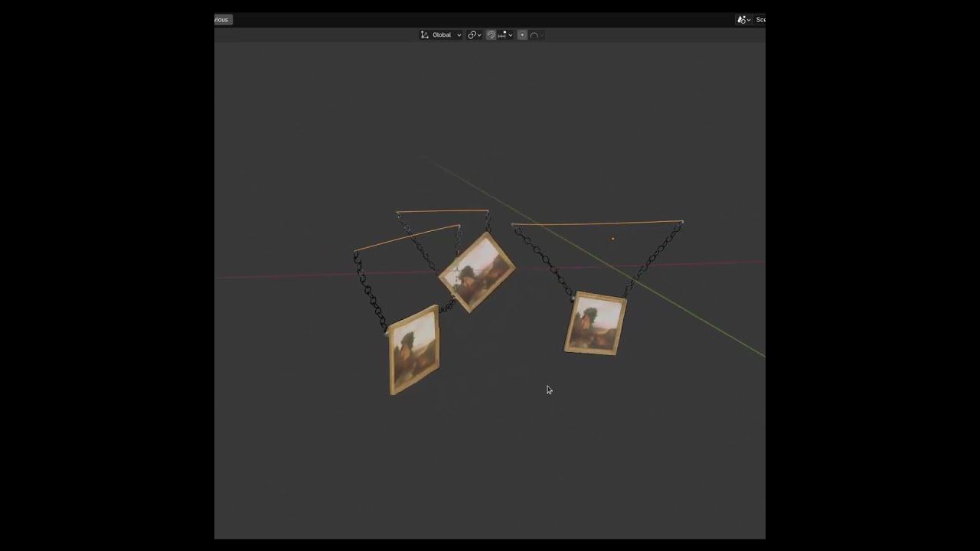The height and width of the screenshot is (551, 980).
Task: Select the lower-left tilted picture frame
Action: 414,350
